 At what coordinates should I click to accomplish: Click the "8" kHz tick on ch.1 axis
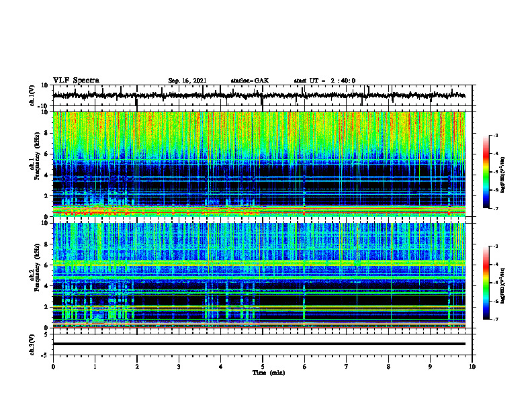[46, 133]
